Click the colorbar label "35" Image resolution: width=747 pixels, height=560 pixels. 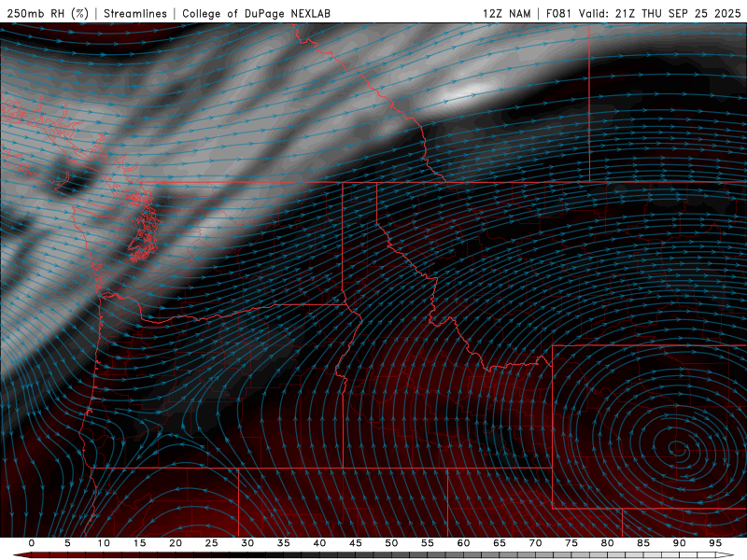(284, 543)
